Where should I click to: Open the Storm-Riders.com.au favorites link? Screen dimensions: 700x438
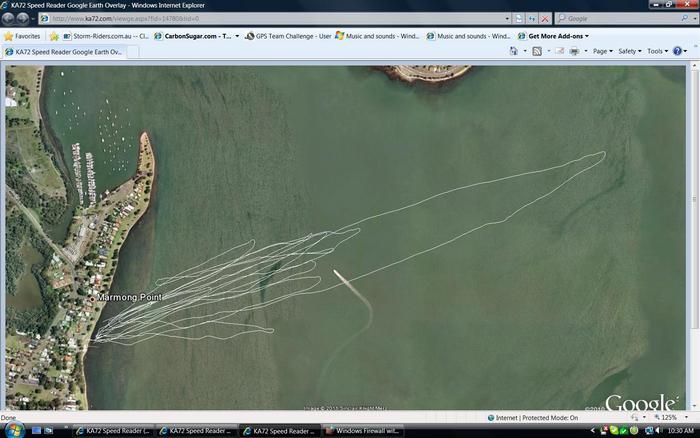(105, 36)
